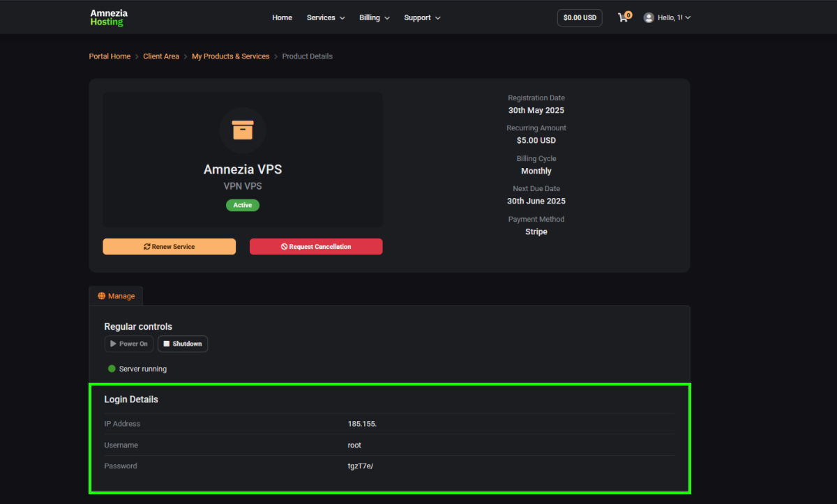This screenshot has height=504, width=837.
Task: Click the Billing Cycle label
Action: click(536, 159)
